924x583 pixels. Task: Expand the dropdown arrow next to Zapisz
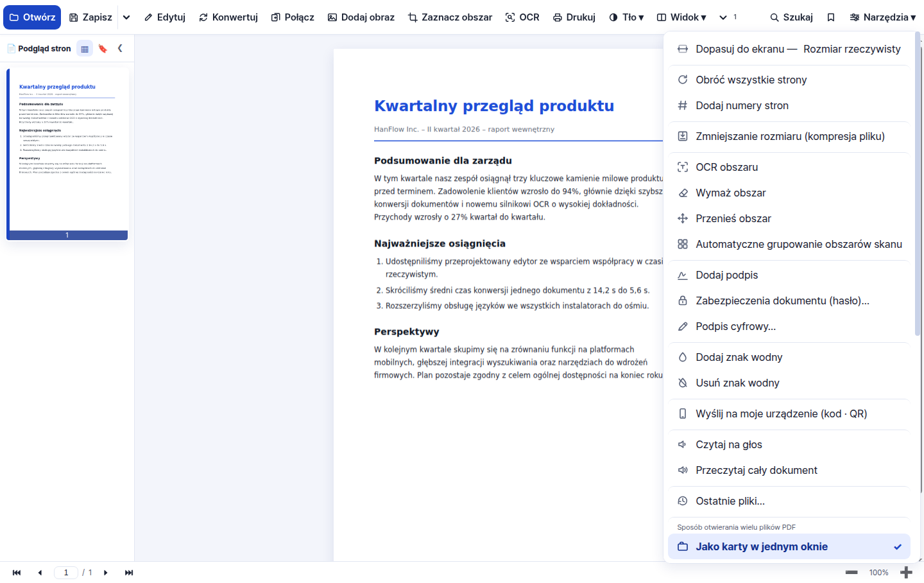point(126,17)
